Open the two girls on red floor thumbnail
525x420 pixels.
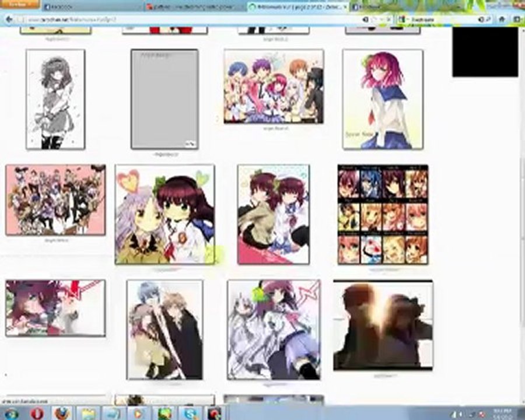click(x=274, y=214)
